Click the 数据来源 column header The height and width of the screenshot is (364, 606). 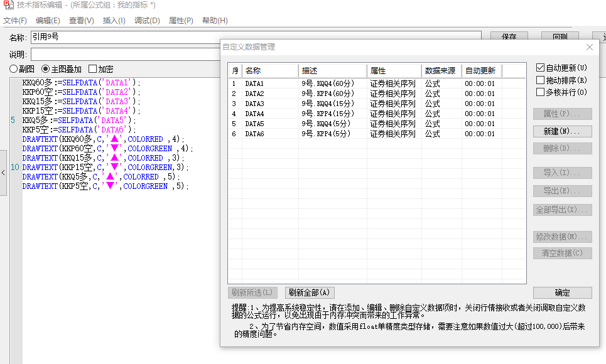click(441, 70)
